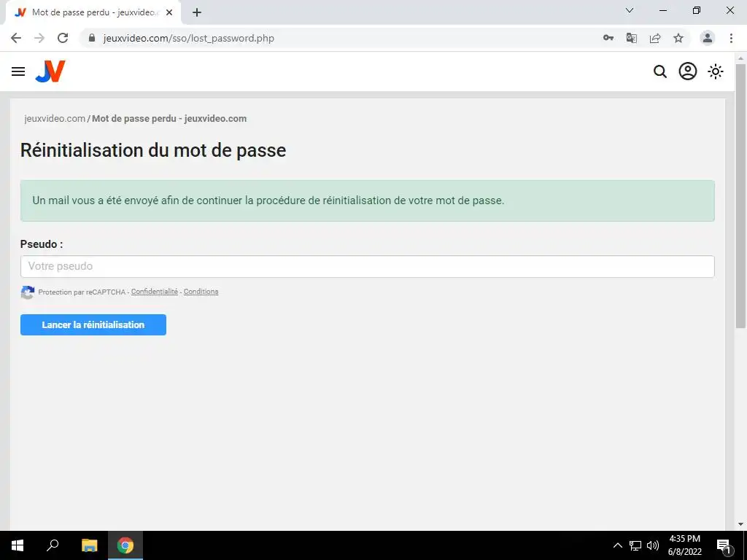747x560 pixels.
Task: Open the notification center
Action: click(724, 545)
